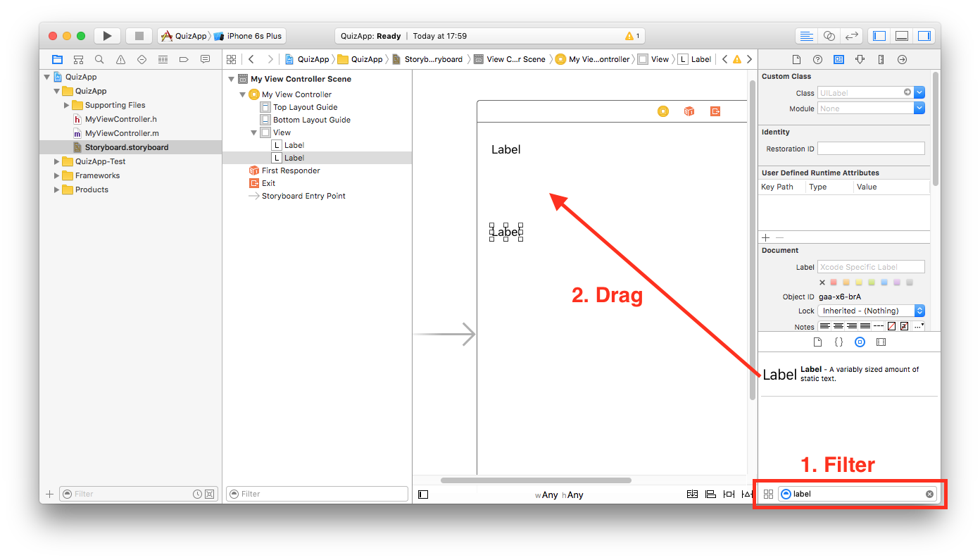Show the Symbol navigator
Image resolution: width=980 pixels, height=560 pixels.
point(78,59)
